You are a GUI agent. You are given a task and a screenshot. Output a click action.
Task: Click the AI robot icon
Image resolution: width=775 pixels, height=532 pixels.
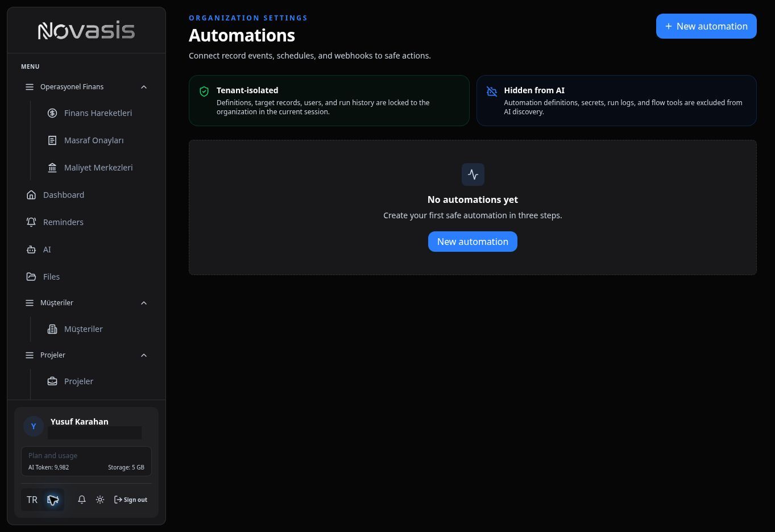31,250
